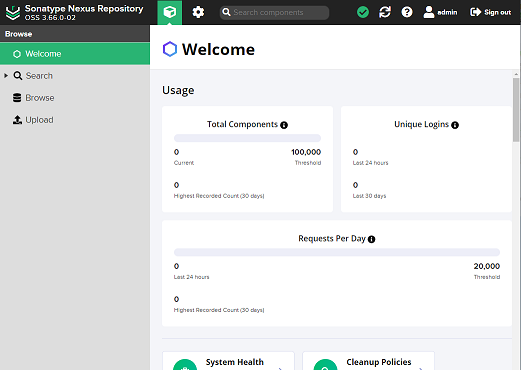The image size is (521, 370).
Task: Click the Cleanup Policies green icon
Action: (x=325, y=365)
